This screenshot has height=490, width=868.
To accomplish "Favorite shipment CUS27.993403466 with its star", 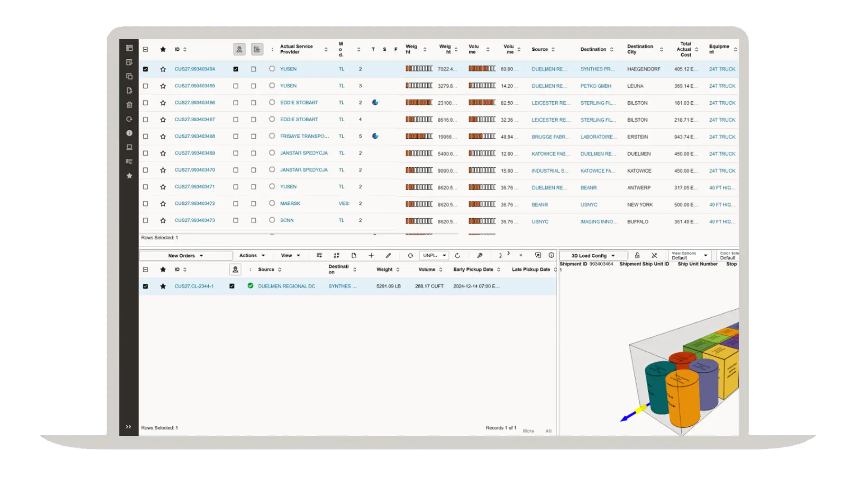I will pos(163,103).
